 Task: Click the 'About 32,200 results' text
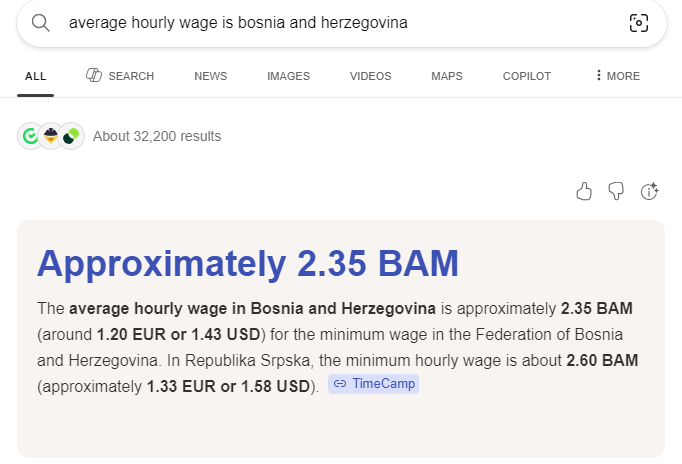point(157,137)
